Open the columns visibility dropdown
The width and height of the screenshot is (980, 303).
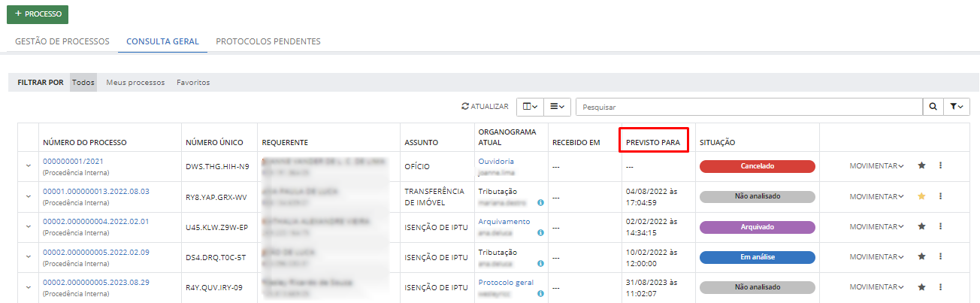(529, 107)
